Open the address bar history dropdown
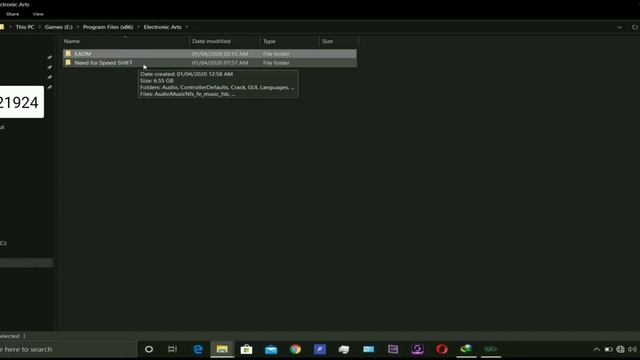Screen dimensions: 640x360 (x=620, y=27)
